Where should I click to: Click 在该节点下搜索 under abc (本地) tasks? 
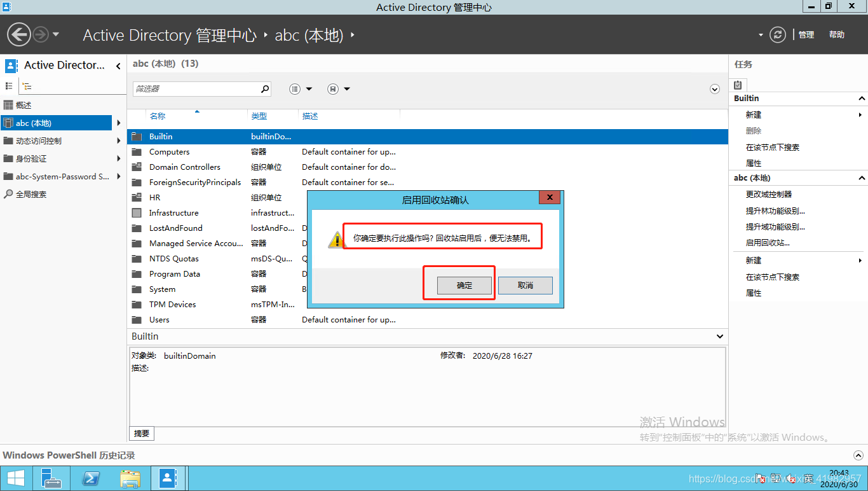tap(773, 277)
